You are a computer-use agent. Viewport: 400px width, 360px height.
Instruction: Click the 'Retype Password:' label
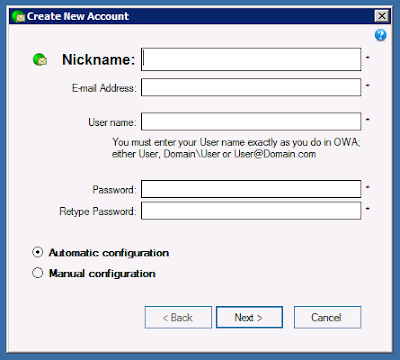pyautogui.click(x=98, y=211)
